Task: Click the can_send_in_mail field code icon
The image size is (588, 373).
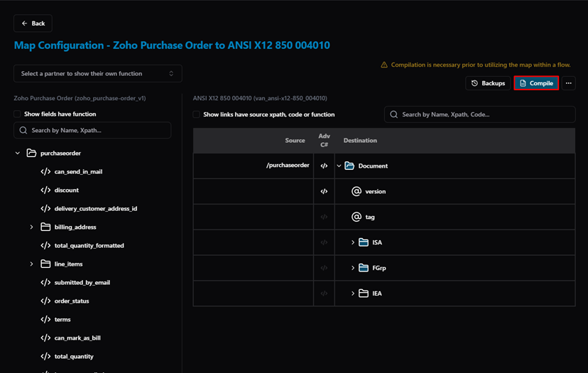Action: click(x=45, y=171)
